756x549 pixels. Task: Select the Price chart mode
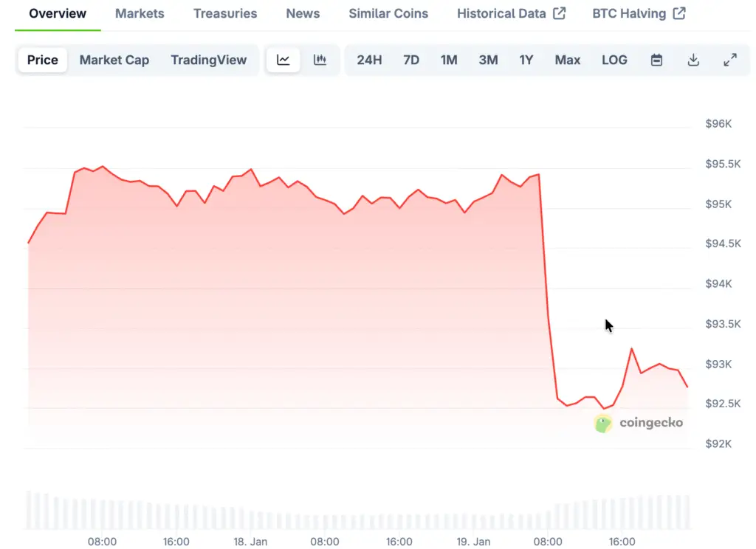tap(43, 61)
